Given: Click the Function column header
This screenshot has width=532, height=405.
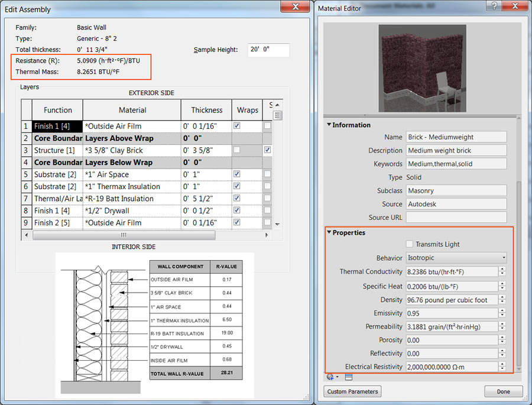Looking at the screenshot, I should tap(57, 110).
